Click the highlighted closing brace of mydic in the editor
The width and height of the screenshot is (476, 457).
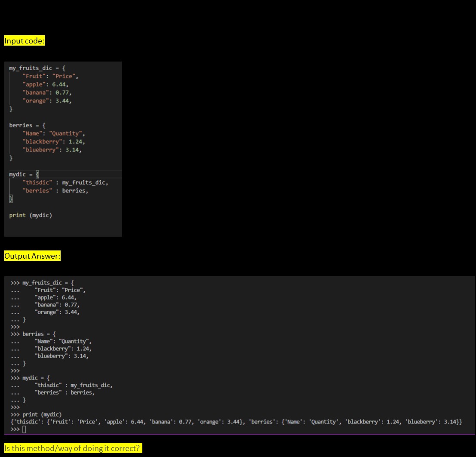point(11,199)
